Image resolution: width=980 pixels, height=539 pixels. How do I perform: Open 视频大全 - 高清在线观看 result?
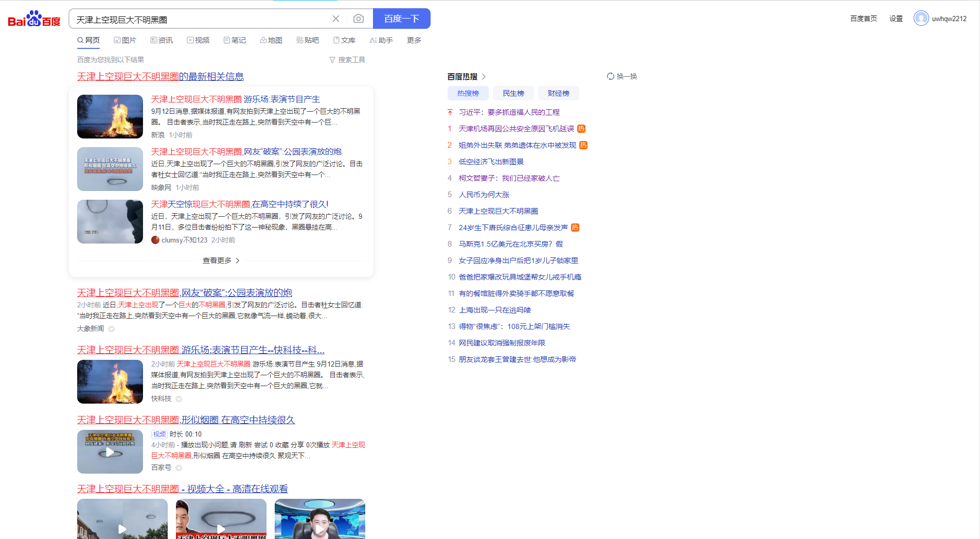click(183, 489)
